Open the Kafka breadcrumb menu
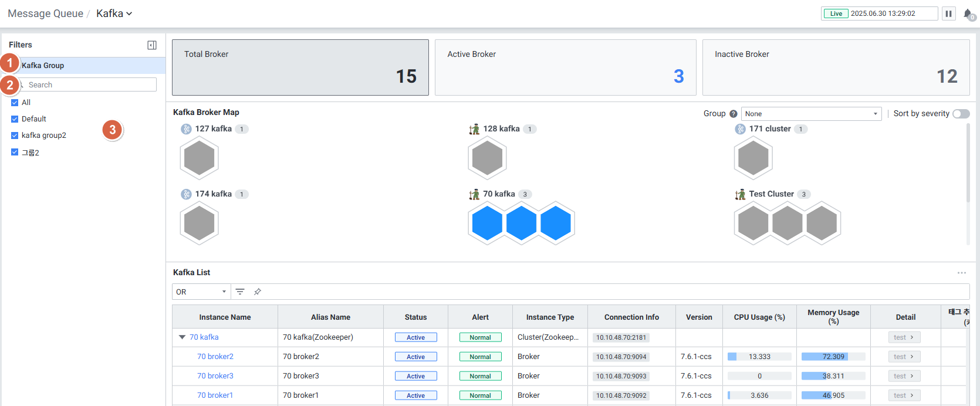 [x=114, y=13]
